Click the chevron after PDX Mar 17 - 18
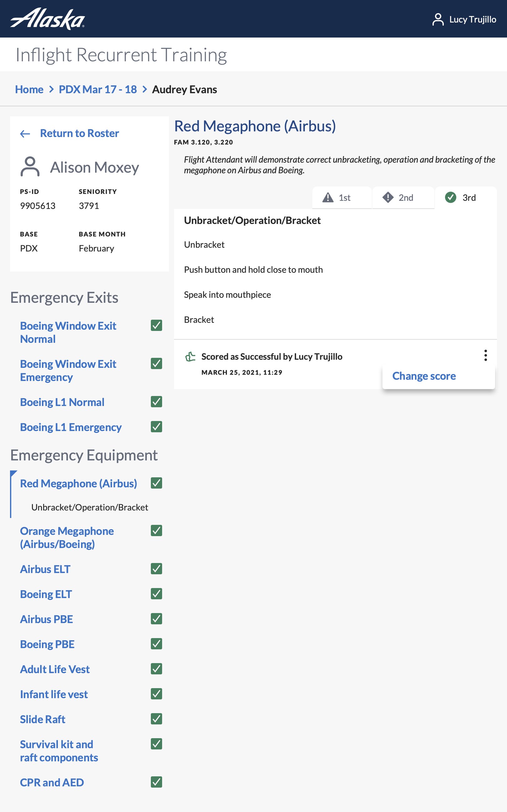 click(x=145, y=89)
